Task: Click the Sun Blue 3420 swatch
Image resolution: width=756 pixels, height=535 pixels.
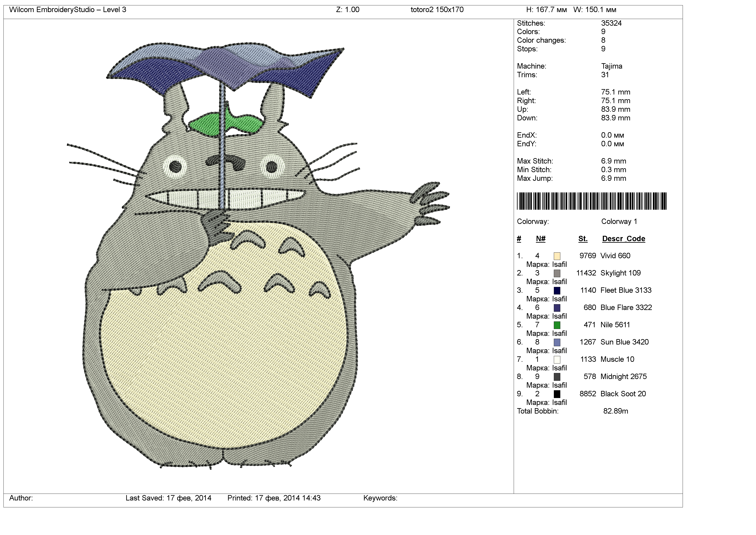Action: coord(557,343)
